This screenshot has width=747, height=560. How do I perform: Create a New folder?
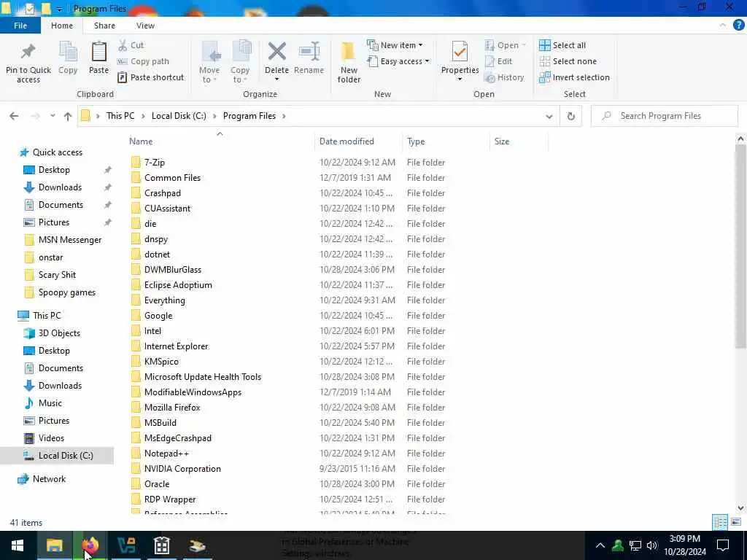tap(349, 63)
